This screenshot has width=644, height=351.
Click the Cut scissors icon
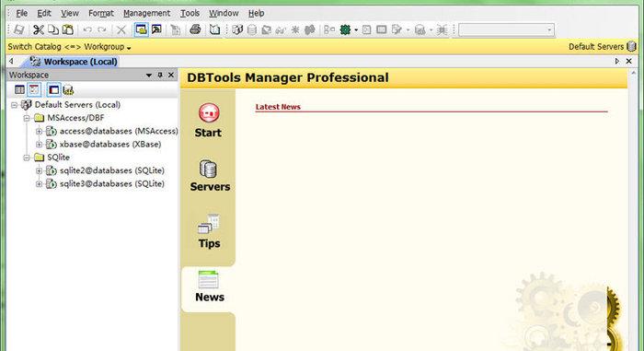[39, 29]
